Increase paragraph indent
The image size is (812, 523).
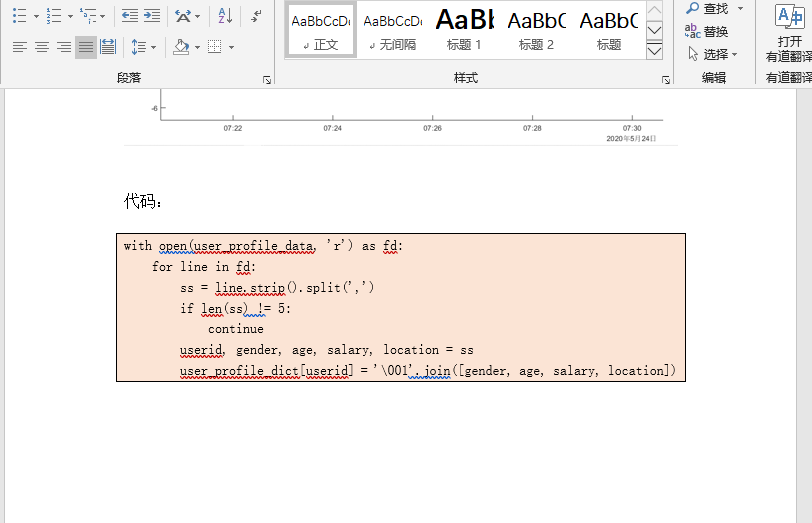click(152, 16)
